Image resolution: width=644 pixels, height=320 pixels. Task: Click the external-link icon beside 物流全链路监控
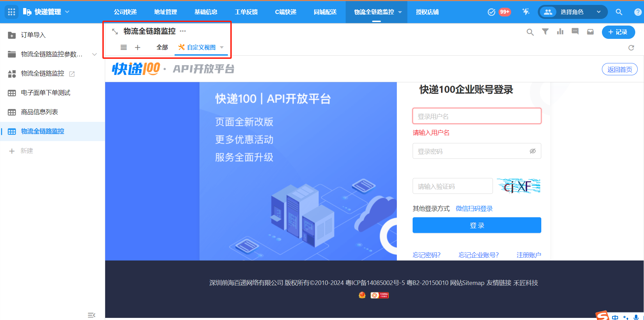72,74
